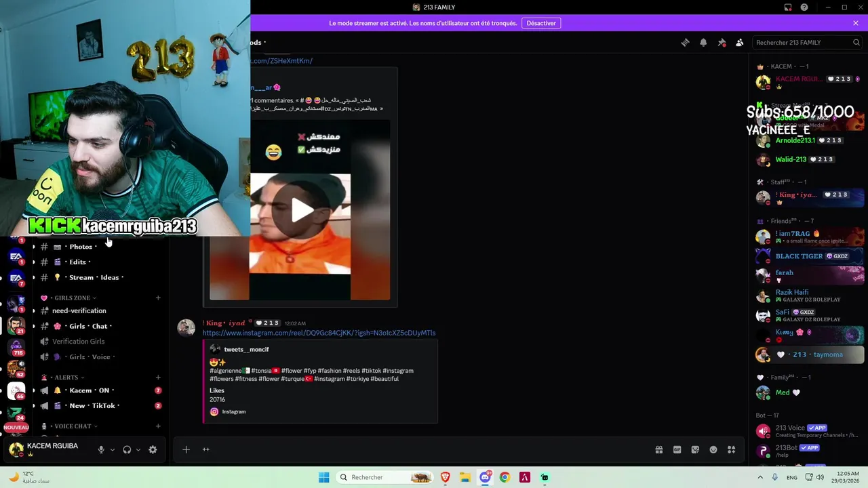This screenshot has width=868, height=488.
Task: Open Brave browser from taskbar
Action: pos(445,477)
